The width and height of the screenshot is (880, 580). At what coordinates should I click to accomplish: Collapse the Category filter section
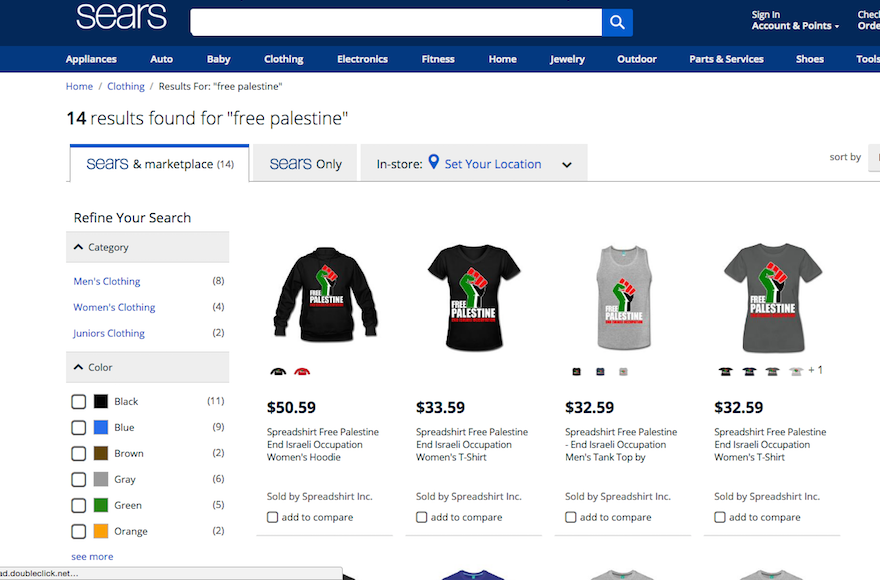point(78,247)
